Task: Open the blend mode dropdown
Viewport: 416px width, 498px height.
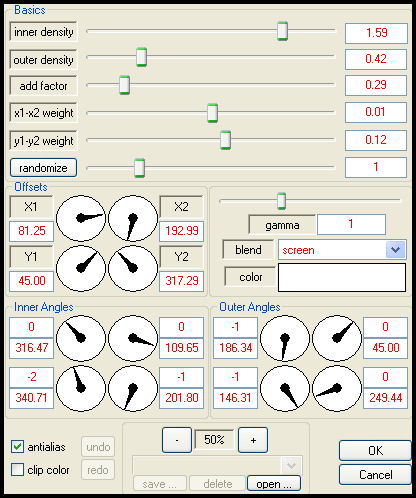Action: tap(395, 250)
